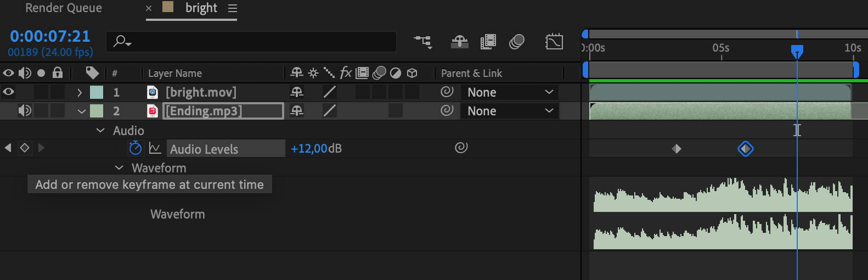
Task: Enable Frame Blending for all layers
Action: [488, 42]
